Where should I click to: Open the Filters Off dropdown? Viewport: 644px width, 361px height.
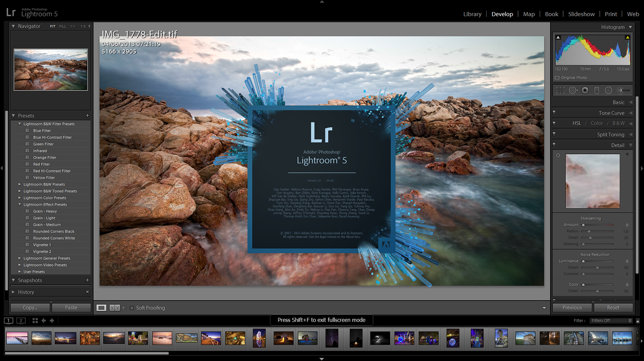pos(611,321)
